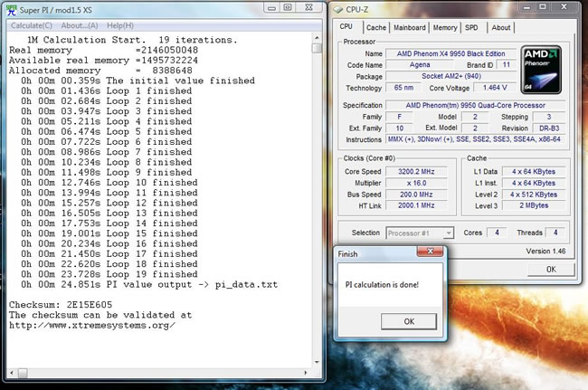588x390 pixels.
Task: Click the 'Version 1.46' text in CPU-Z
Action: [545, 252]
